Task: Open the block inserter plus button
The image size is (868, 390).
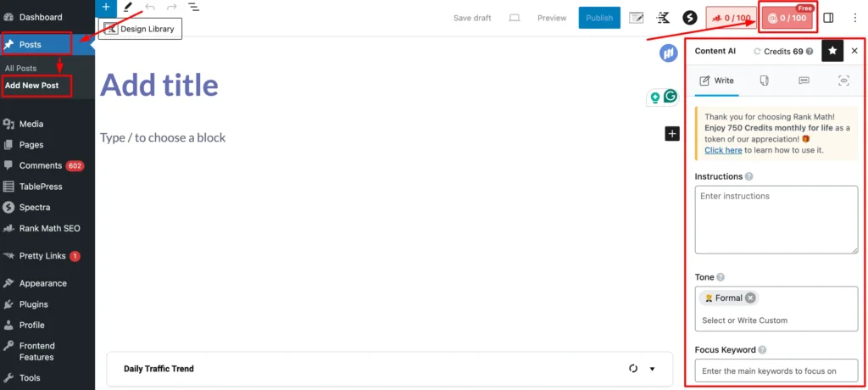Action: [106, 8]
